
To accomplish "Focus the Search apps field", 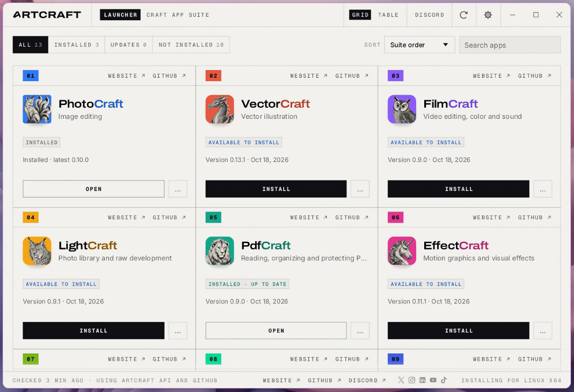I will point(510,45).
